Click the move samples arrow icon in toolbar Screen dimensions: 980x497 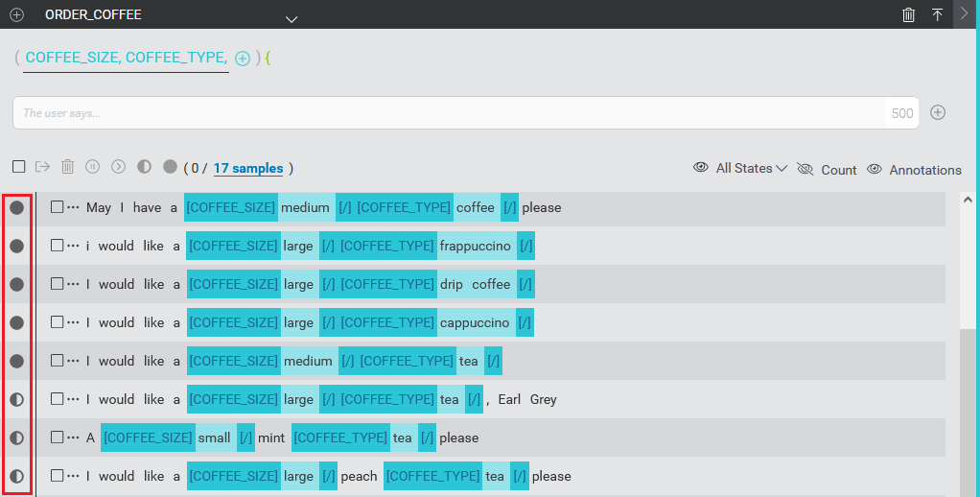[42, 167]
